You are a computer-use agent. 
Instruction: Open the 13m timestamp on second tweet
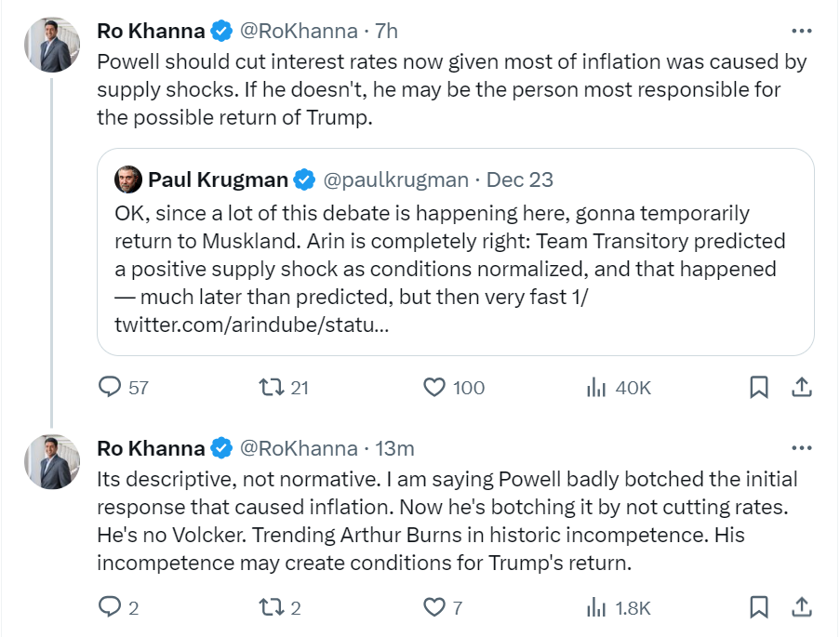pyautogui.click(x=394, y=448)
